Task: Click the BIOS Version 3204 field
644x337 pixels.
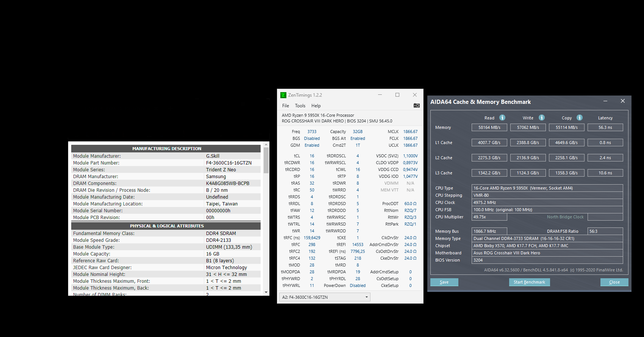Action: coord(547,260)
